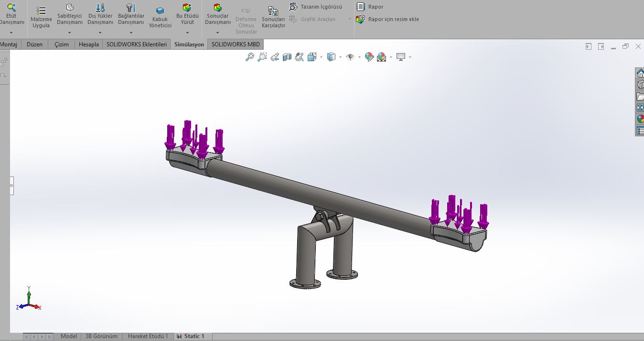Click purple force arrows on right seat

click(x=460, y=213)
